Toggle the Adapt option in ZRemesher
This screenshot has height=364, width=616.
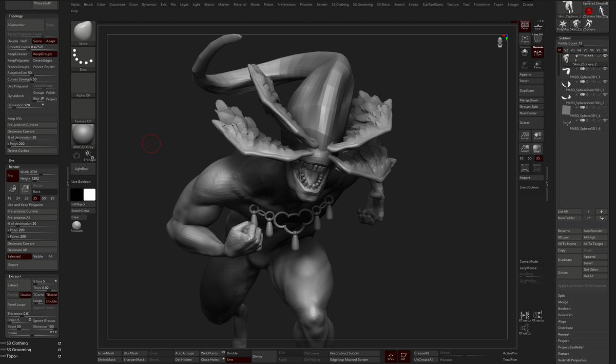(51, 41)
